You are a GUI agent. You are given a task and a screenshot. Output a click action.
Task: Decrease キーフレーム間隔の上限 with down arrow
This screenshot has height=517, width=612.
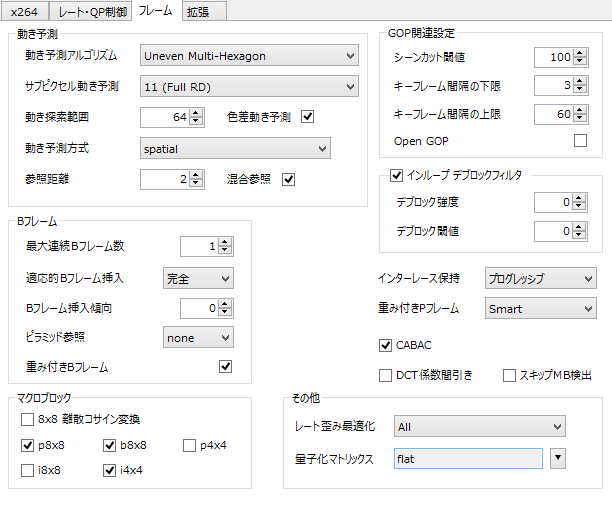[x=580, y=119]
